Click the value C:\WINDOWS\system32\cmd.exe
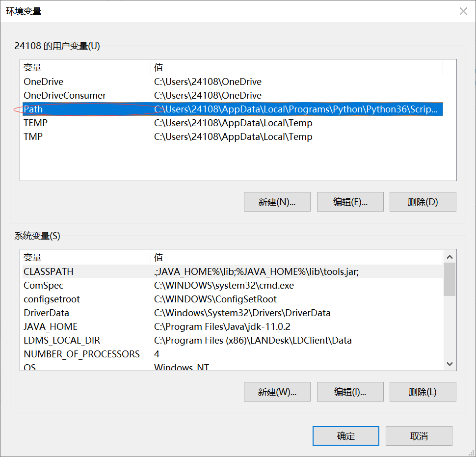The width and height of the screenshot is (476, 457). 224,285
